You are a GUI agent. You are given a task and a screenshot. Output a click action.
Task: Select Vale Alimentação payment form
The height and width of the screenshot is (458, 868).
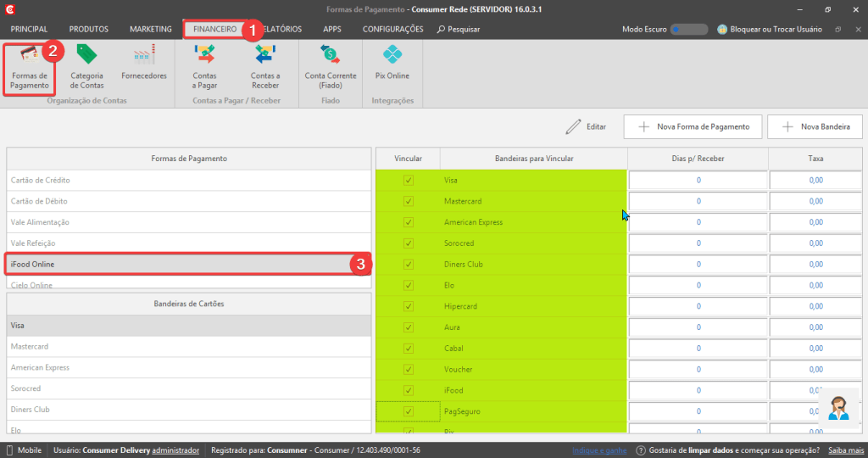[x=189, y=222]
